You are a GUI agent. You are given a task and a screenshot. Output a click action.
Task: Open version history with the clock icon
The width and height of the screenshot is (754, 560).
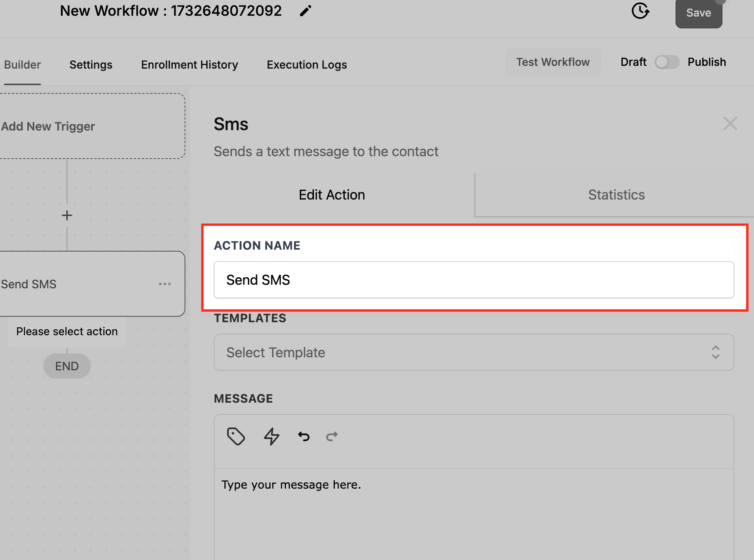point(640,11)
